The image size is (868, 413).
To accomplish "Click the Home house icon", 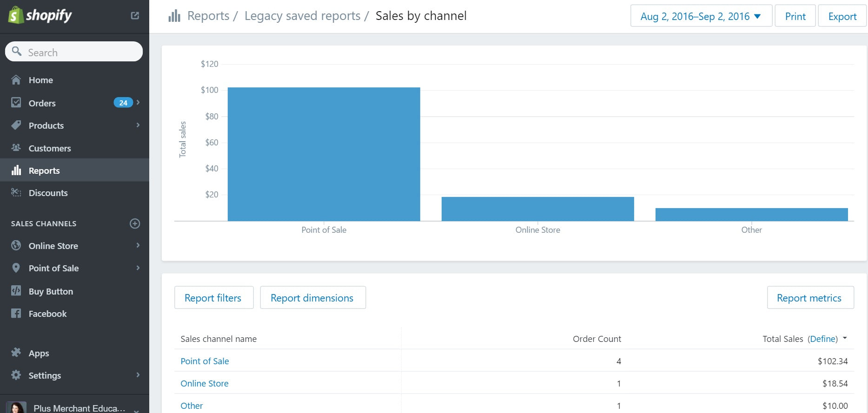I will coord(16,80).
